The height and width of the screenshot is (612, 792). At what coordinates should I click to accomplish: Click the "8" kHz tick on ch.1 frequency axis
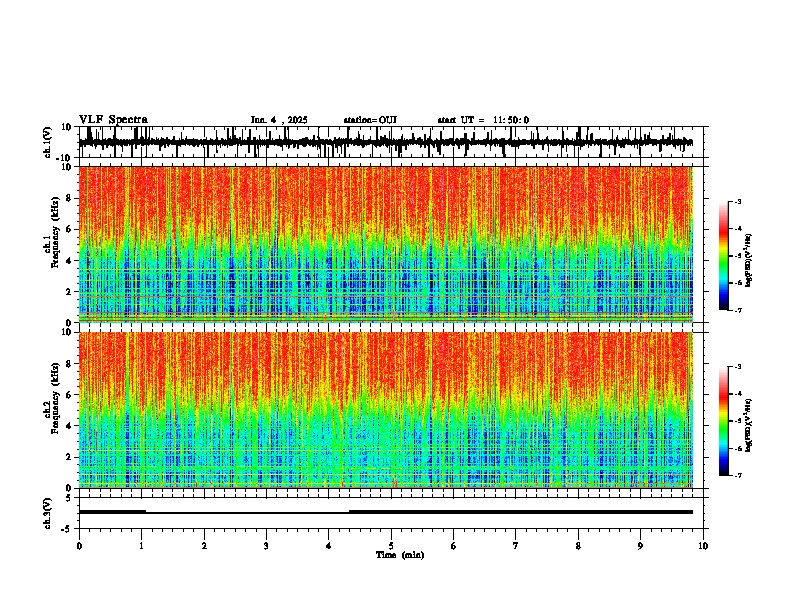coord(70,198)
